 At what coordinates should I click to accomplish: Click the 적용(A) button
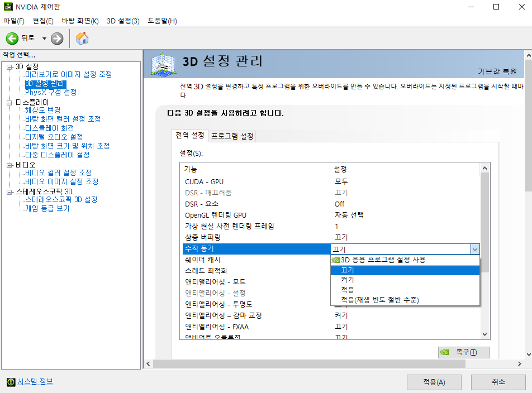[434, 382]
